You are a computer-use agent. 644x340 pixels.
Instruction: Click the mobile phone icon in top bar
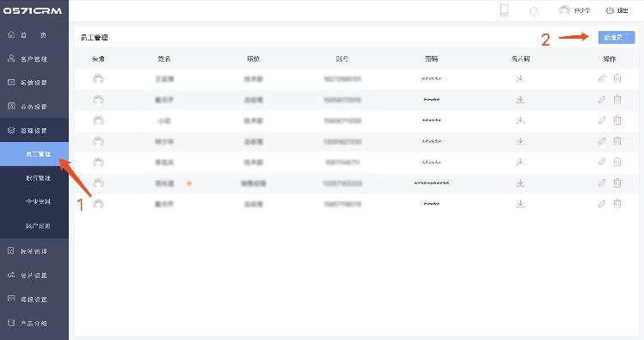(x=505, y=10)
